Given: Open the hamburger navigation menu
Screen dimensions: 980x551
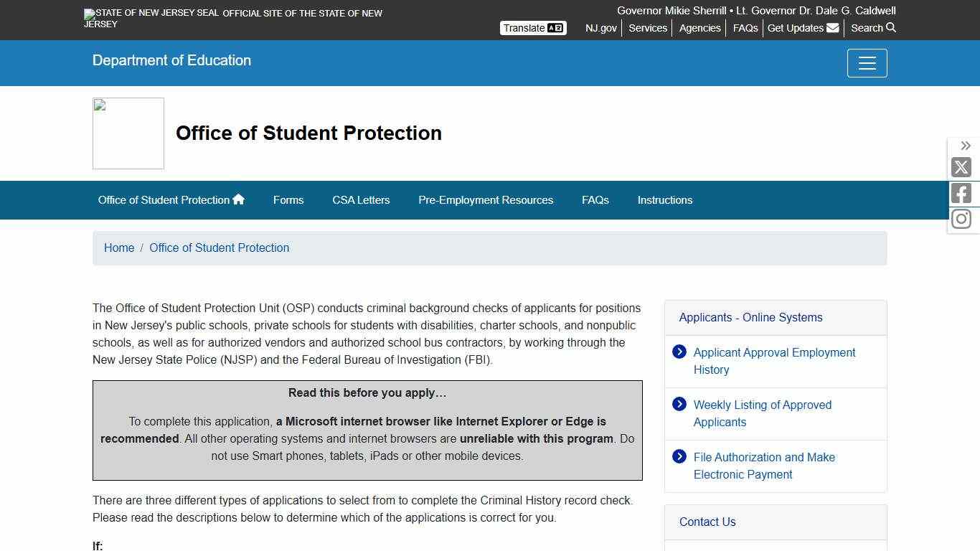Looking at the screenshot, I should pyautogui.click(x=867, y=63).
